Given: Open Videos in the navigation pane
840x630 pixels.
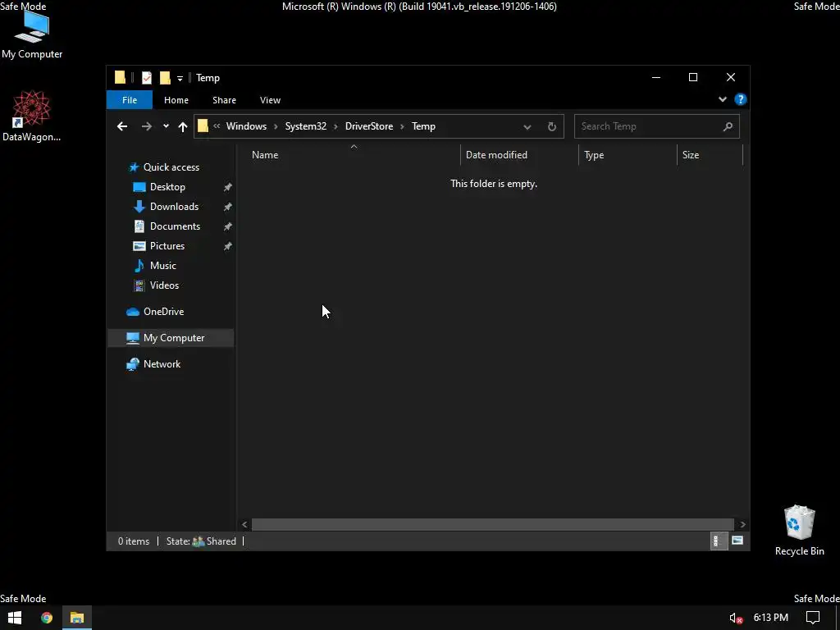Looking at the screenshot, I should coord(164,285).
